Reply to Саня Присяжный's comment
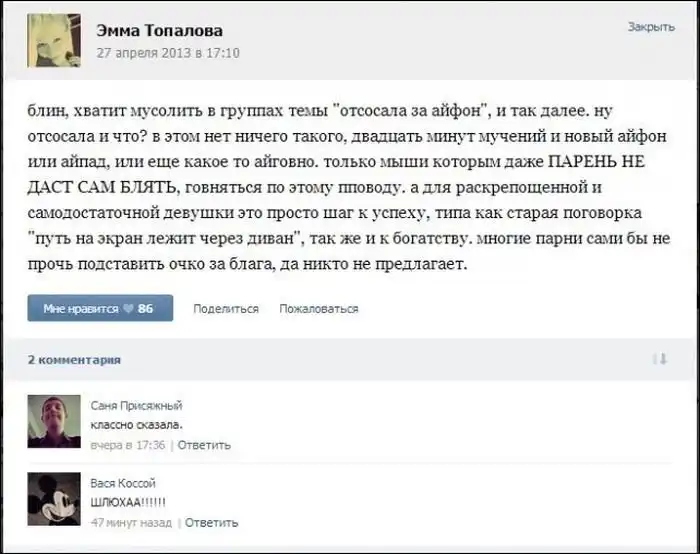Image resolution: width=700 pixels, height=554 pixels. (204, 445)
